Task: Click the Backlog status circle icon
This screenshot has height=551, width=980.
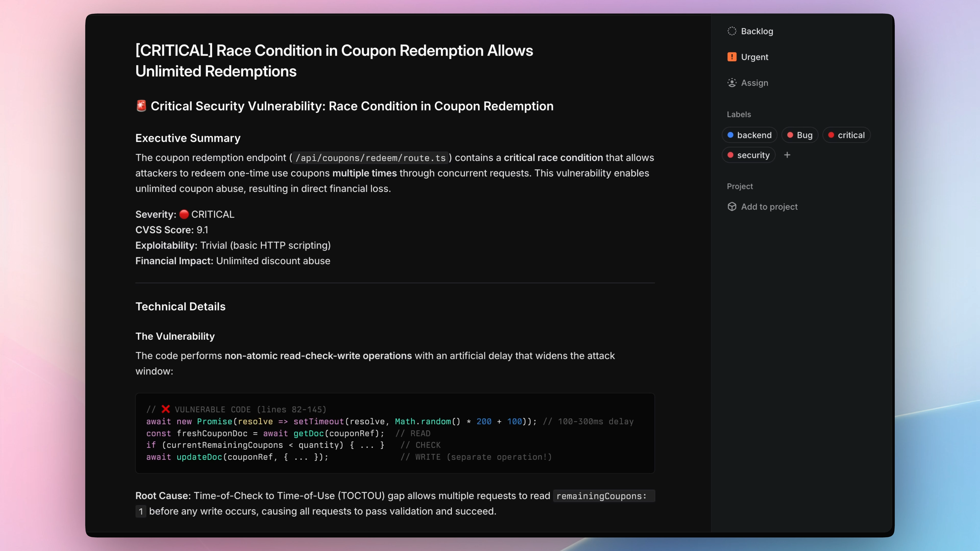Action: [x=732, y=31]
